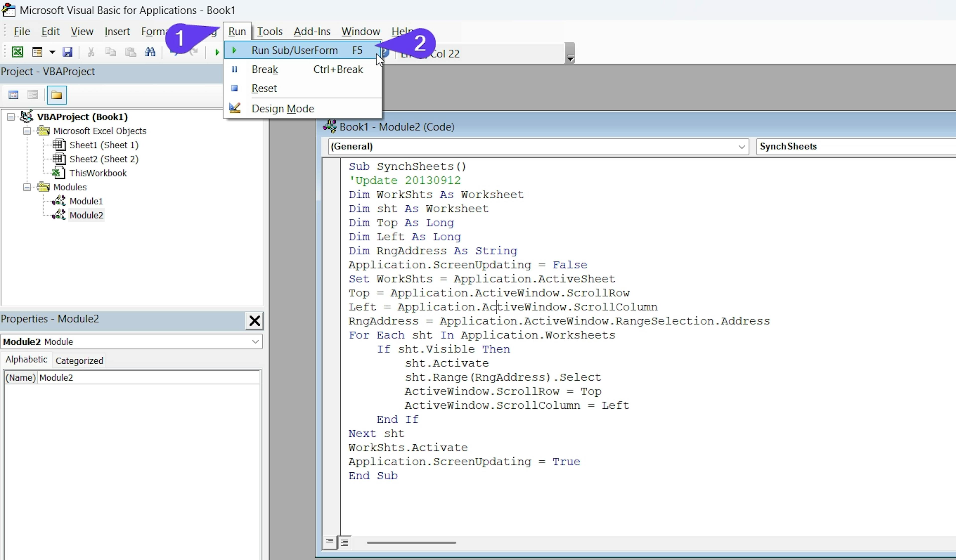This screenshot has height=560, width=956.
Task: Click the View Code icon in Project pane
Action: tap(13, 95)
